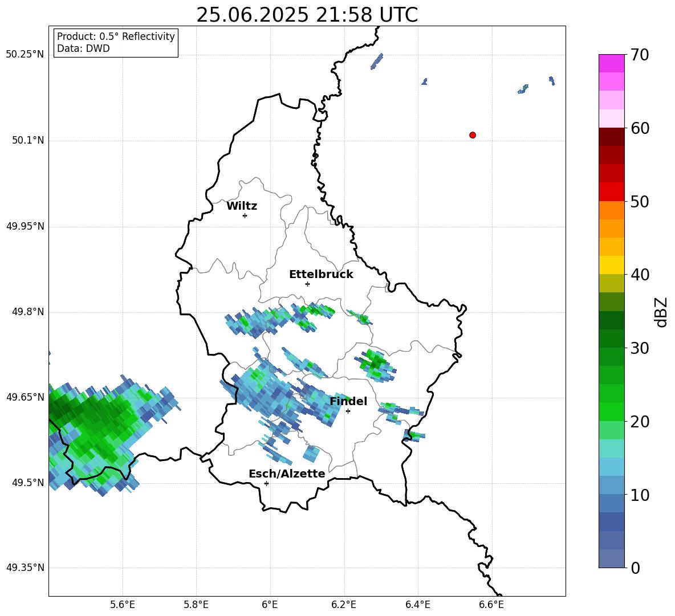Click the 50 tick on the colorbar

coord(639,202)
